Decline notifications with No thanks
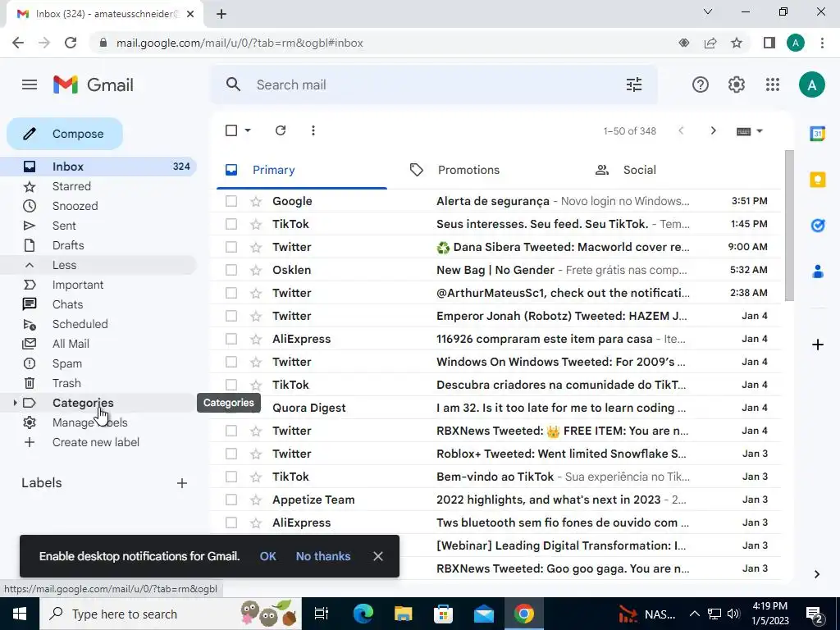840x630 pixels. pyautogui.click(x=323, y=556)
